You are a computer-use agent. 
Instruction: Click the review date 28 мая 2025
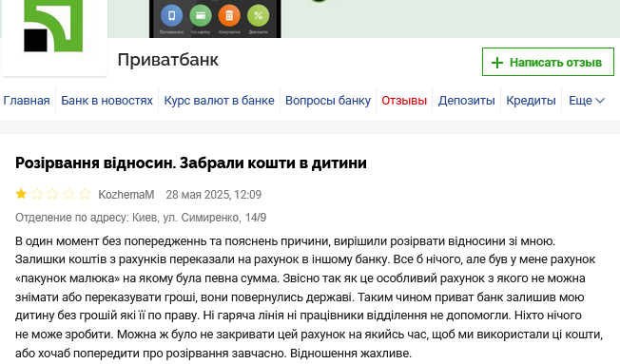coord(214,195)
